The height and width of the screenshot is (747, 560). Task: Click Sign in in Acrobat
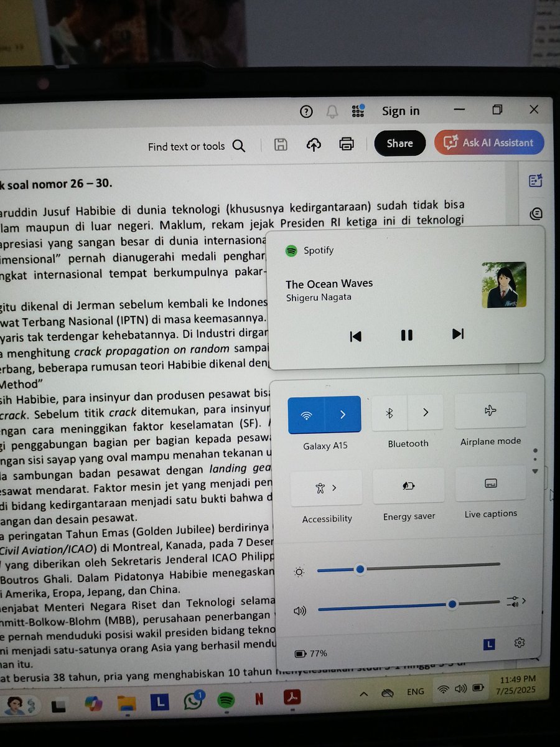tap(401, 111)
